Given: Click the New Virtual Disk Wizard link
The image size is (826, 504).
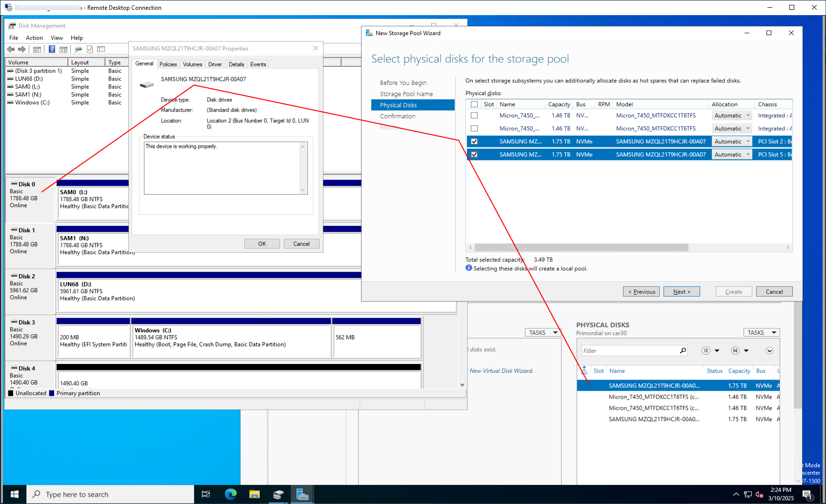Looking at the screenshot, I should point(502,371).
